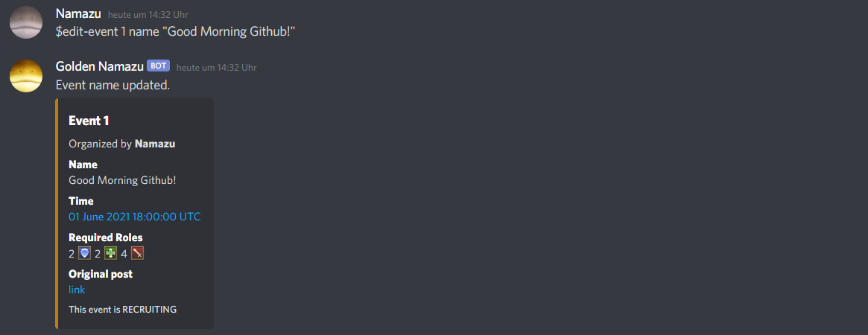Open the 01 June 2021 18:00:00 UTC link

135,217
